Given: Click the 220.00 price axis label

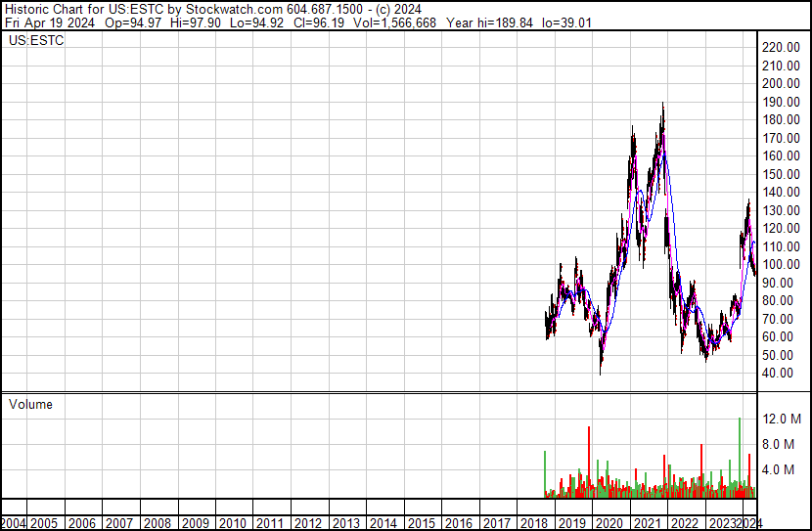Looking at the screenshot, I should click(782, 47).
